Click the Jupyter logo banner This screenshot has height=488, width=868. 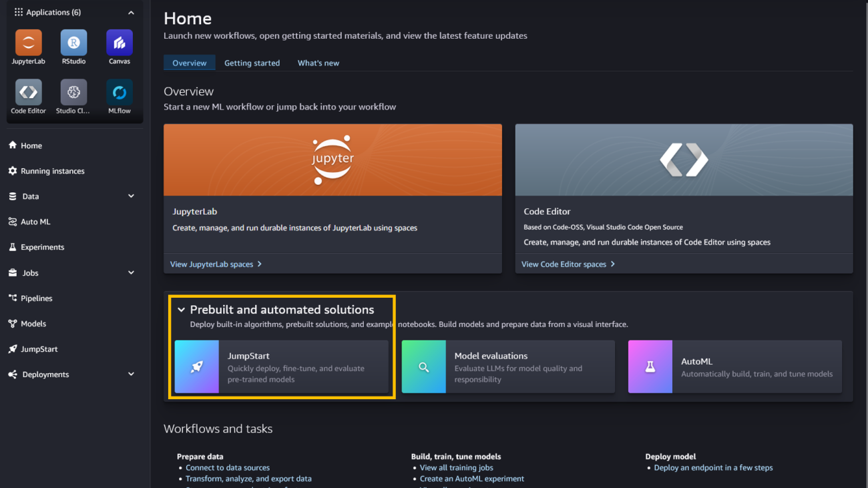(333, 160)
